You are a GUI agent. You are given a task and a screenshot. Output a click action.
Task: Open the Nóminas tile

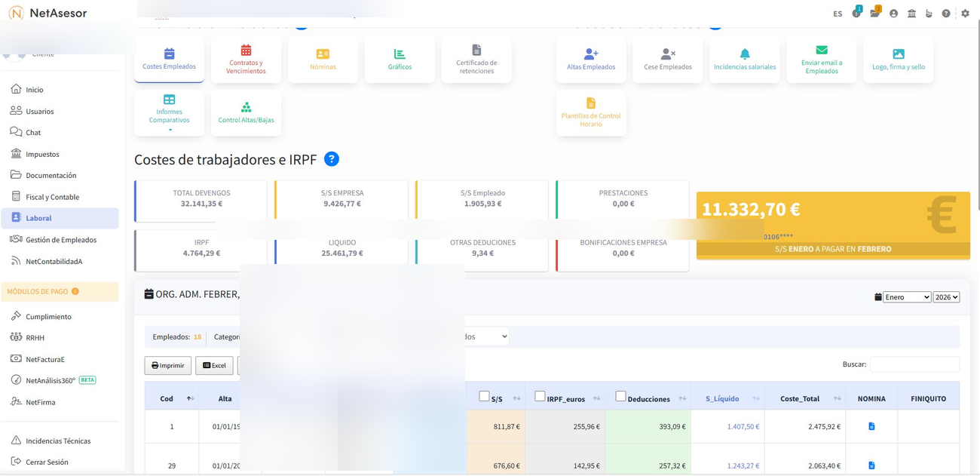click(323, 60)
